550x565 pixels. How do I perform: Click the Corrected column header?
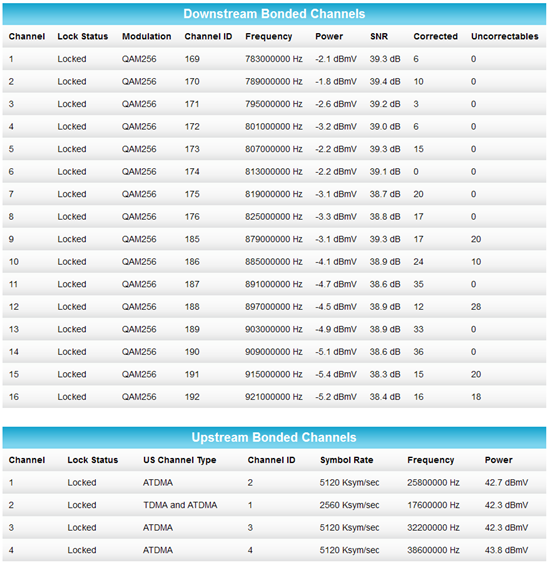click(435, 36)
